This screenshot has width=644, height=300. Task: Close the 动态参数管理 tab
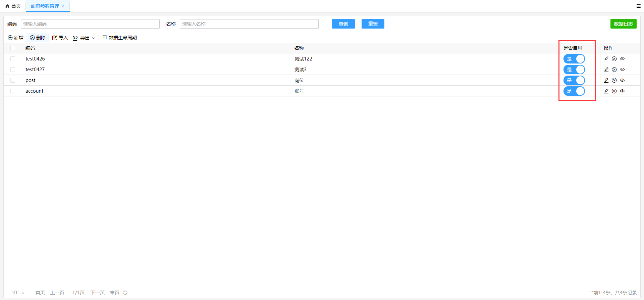[63, 6]
